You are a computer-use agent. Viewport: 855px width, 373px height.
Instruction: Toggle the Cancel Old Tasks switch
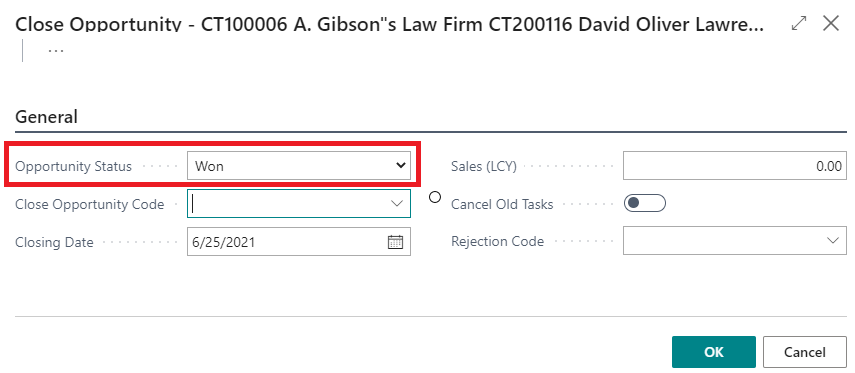click(645, 203)
